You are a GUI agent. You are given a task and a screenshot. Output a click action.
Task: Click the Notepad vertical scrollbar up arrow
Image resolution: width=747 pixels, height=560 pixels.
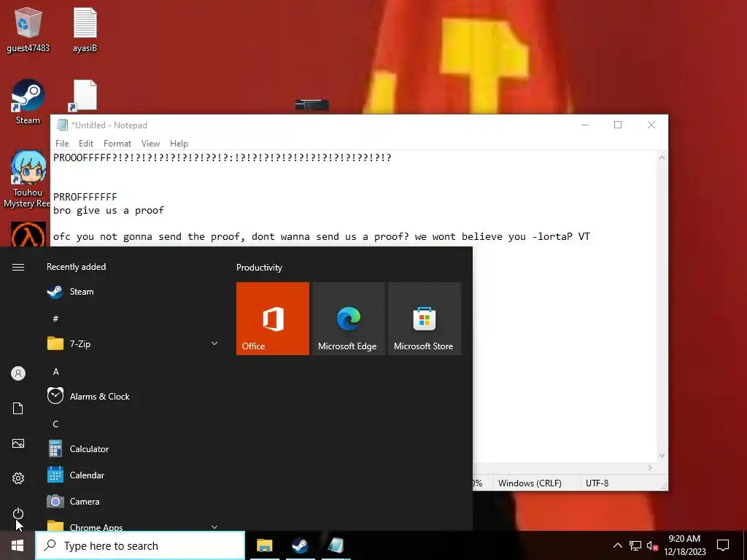(662, 157)
